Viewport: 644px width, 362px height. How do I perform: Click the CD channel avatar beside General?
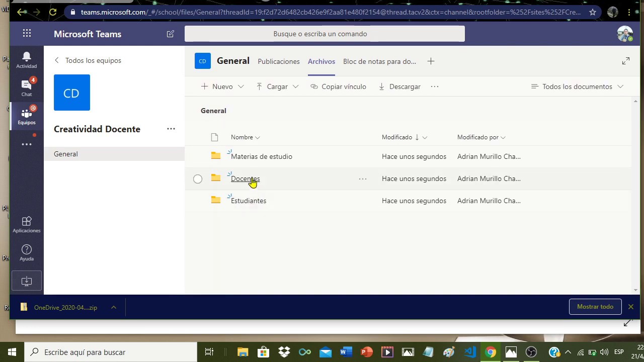point(203,61)
